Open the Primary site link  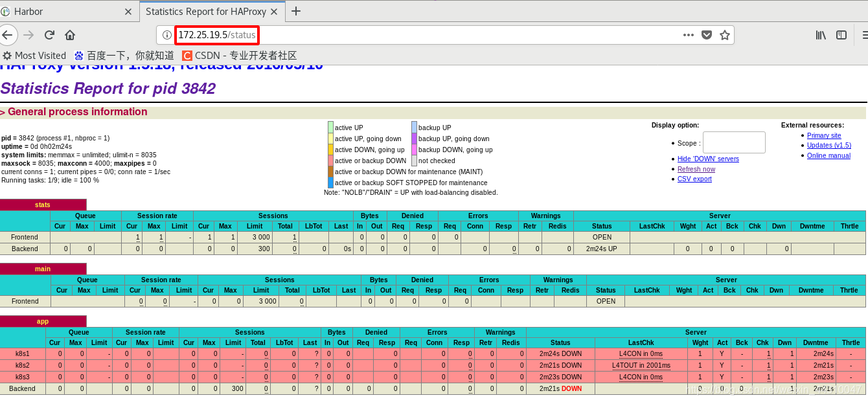(x=824, y=135)
